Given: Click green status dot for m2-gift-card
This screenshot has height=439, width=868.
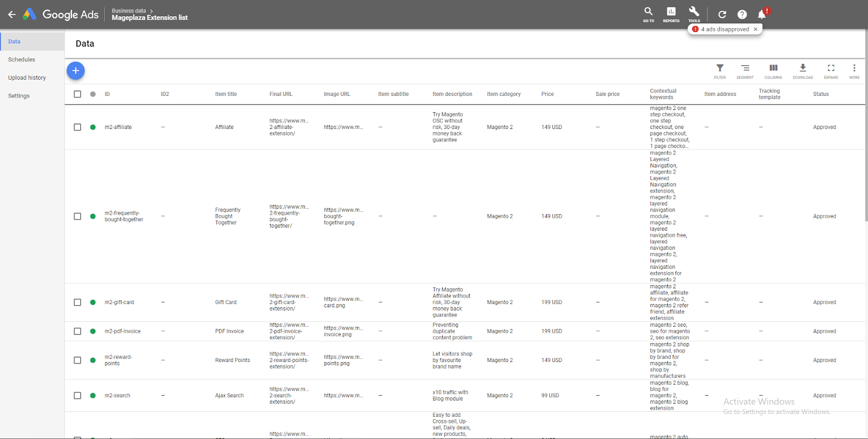Looking at the screenshot, I should coord(93,302).
